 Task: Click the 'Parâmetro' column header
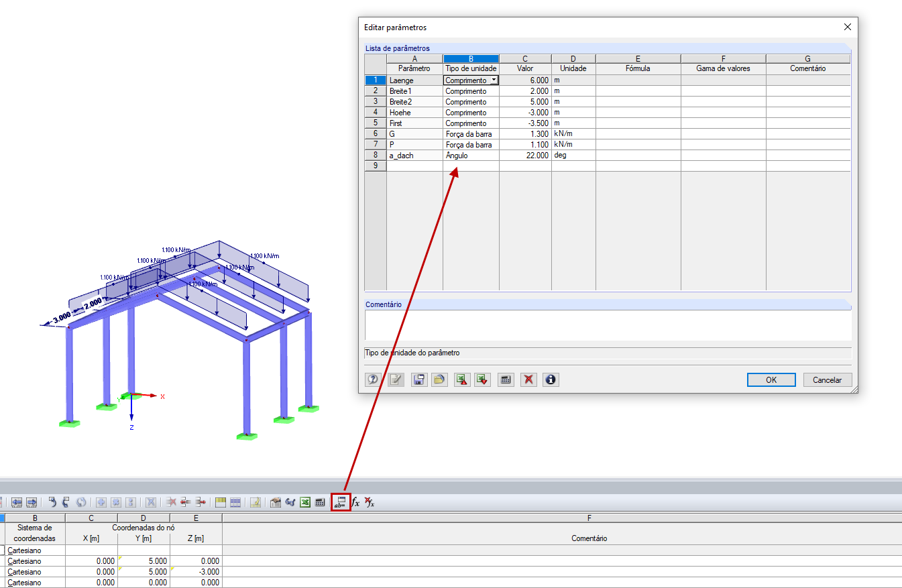[x=414, y=68]
